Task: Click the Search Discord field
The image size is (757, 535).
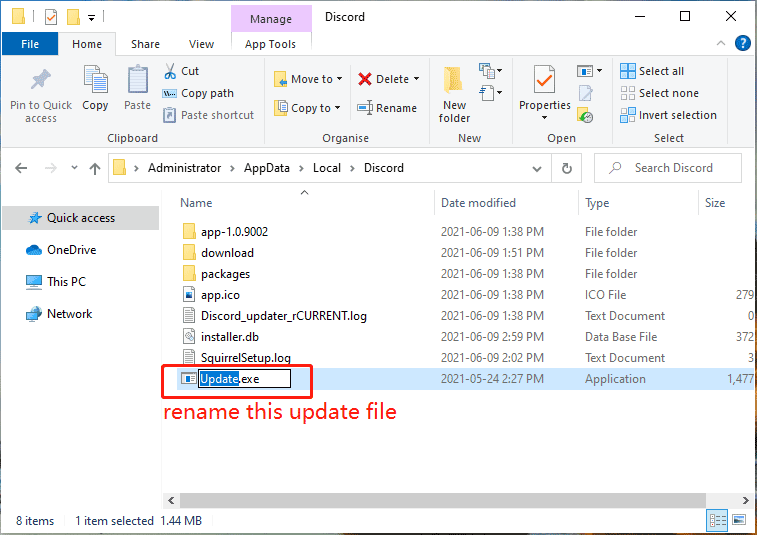Action: pyautogui.click(x=668, y=168)
